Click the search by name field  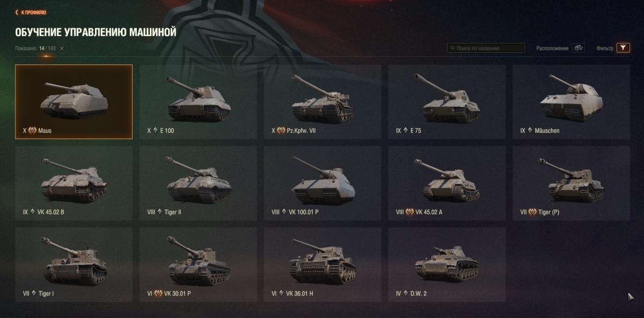point(486,48)
